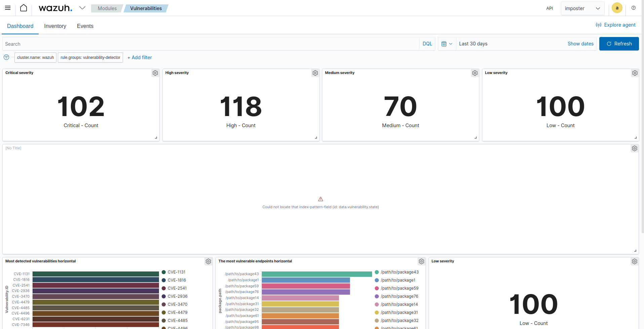
Task: Open the navigation hamburger menu
Action: (x=7, y=8)
